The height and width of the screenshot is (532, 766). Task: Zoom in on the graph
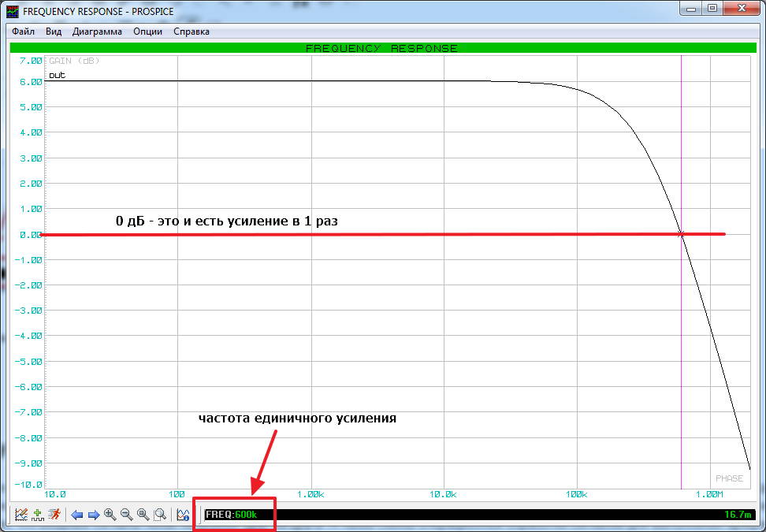(x=110, y=515)
